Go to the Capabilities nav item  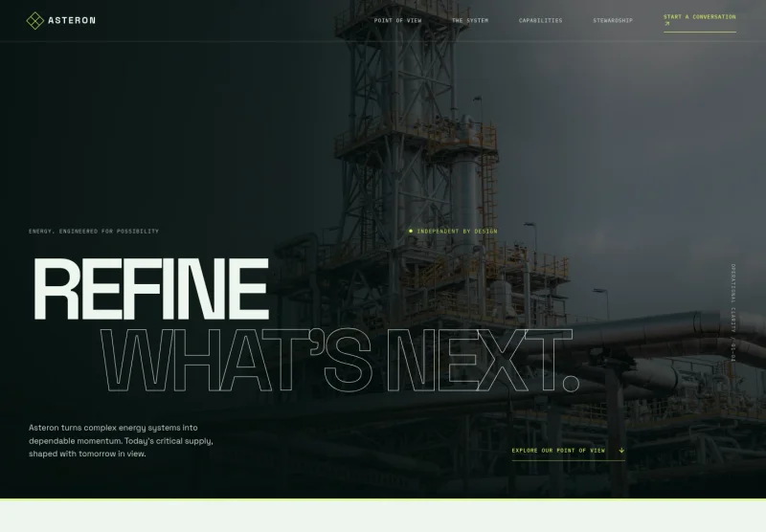point(540,20)
